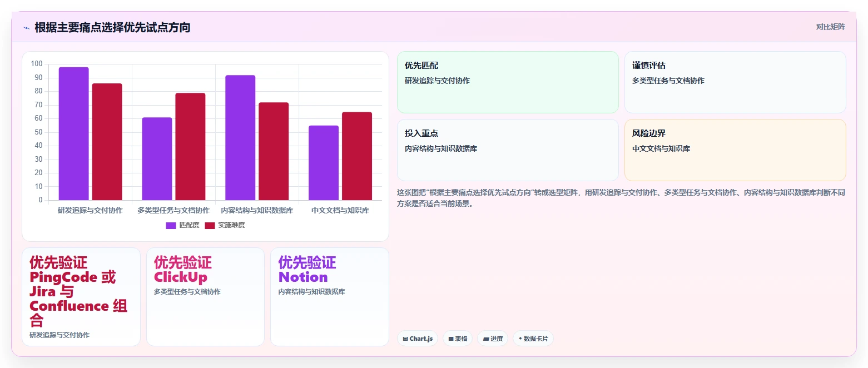868x368 pixels.
Task: Click the y-axis value 50
Action: pos(38,132)
